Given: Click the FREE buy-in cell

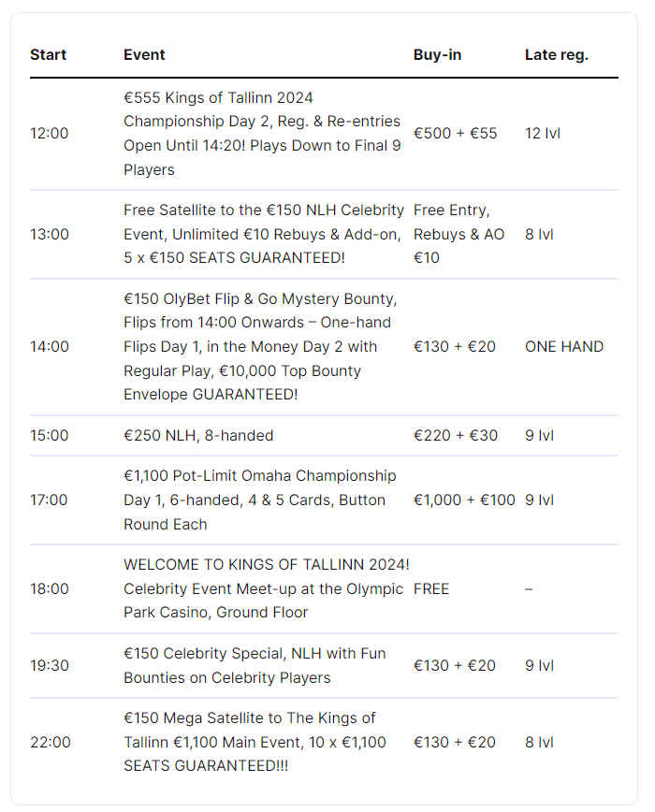Looking at the screenshot, I should coord(431,588).
